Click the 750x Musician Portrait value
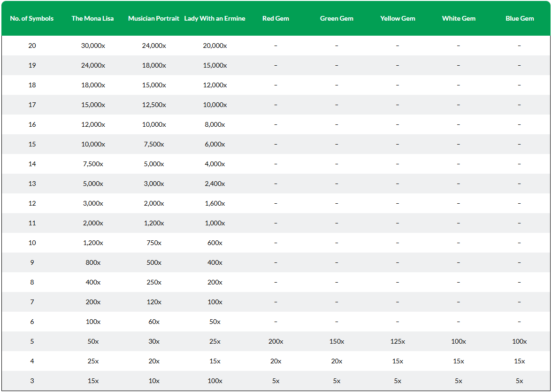The image size is (552, 392). tap(154, 243)
